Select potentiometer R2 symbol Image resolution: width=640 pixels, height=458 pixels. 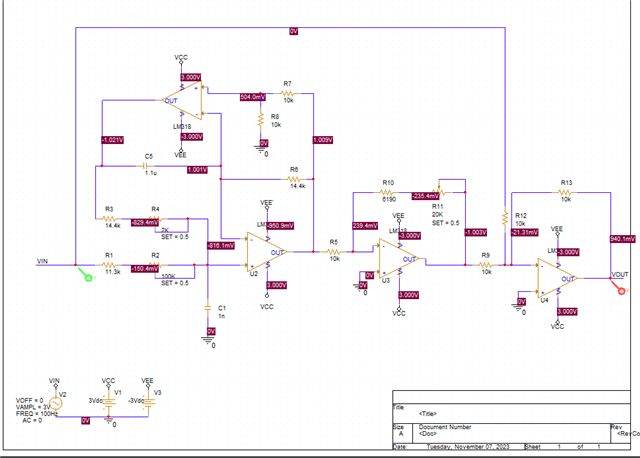click(x=155, y=265)
